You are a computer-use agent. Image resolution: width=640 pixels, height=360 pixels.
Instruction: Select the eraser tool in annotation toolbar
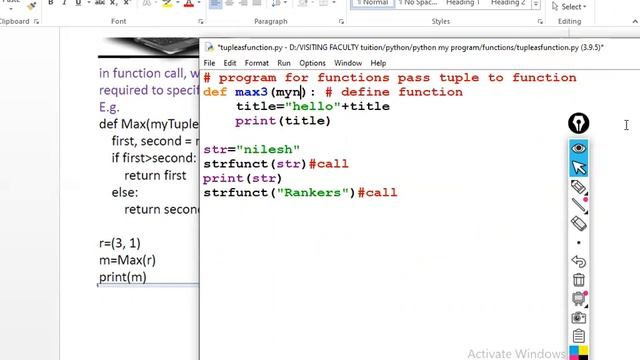pos(578,224)
